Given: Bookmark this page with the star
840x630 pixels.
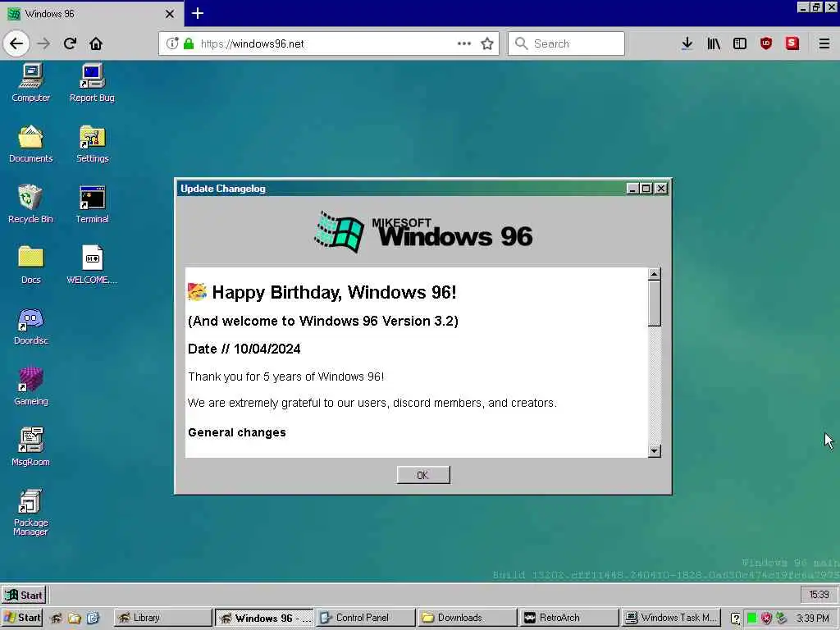Looking at the screenshot, I should (x=487, y=43).
